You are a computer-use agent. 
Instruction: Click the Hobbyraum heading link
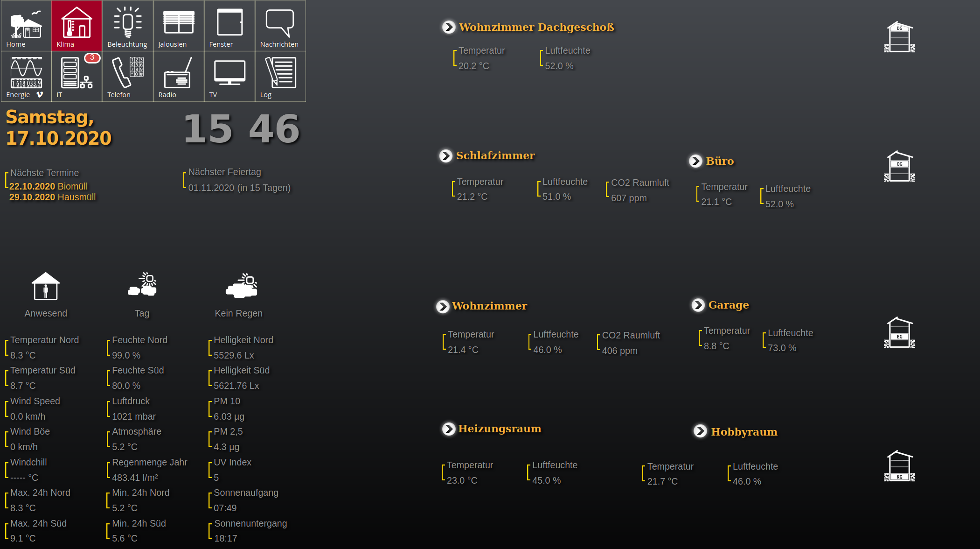click(744, 432)
